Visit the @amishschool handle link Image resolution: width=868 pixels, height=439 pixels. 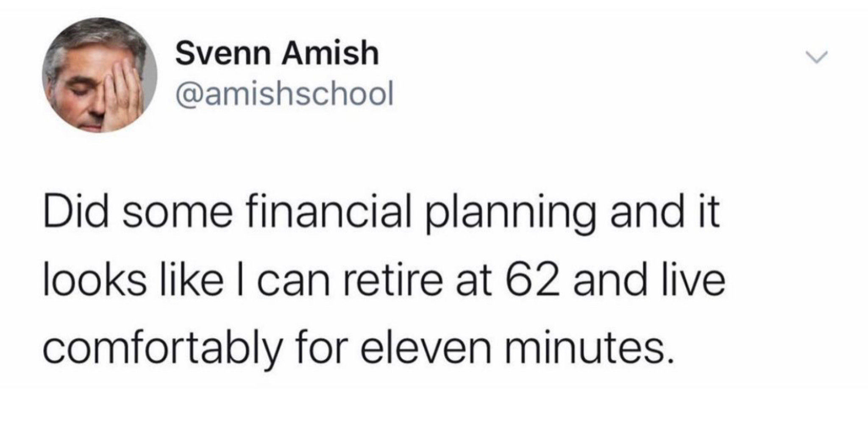pyautogui.click(x=284, y=94)
